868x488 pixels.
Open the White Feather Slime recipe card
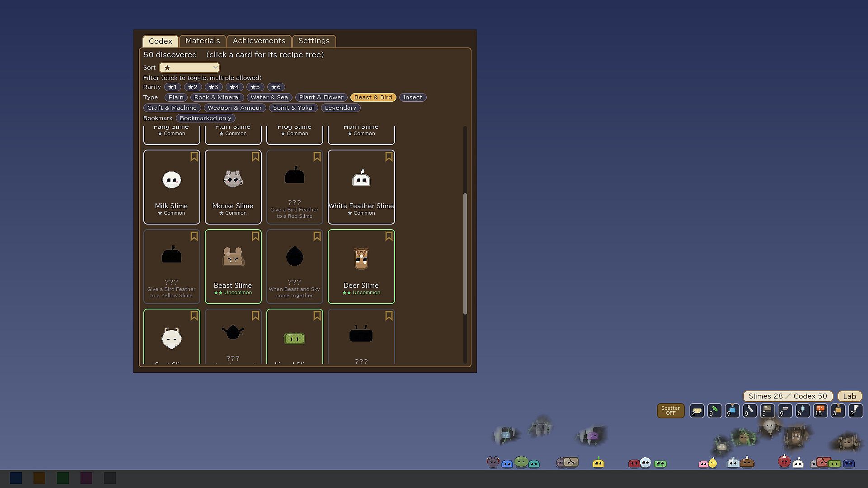point(361,187)
